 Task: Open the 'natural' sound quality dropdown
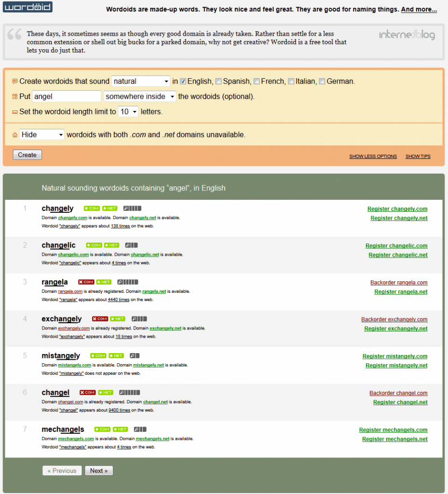140,81
